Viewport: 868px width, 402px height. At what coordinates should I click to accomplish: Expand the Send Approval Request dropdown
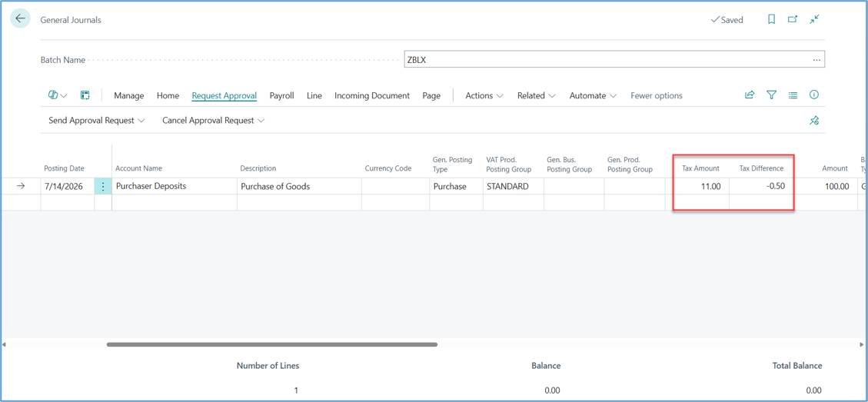(x=97, y=120)
